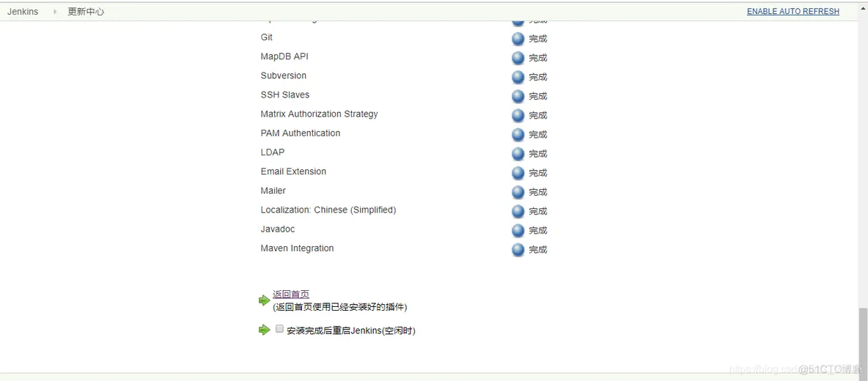
Task: Click the blue status ball for Git
Action: tap(518, 39)
